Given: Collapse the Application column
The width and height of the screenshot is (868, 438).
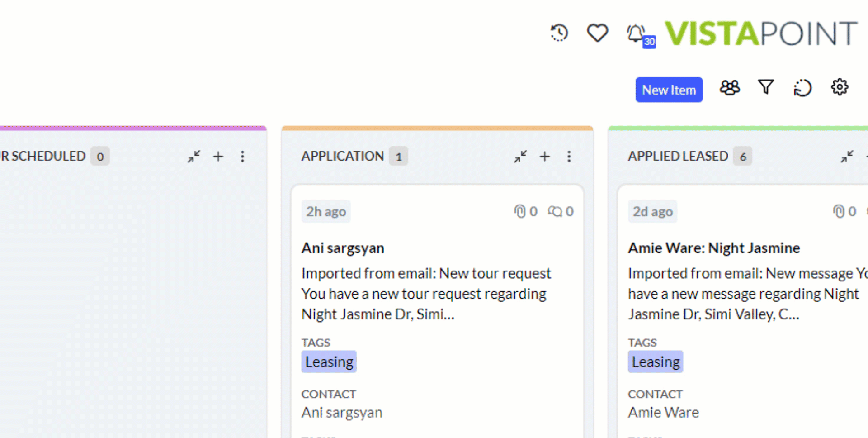Looking at the screenshot, I should pos(520,157).
